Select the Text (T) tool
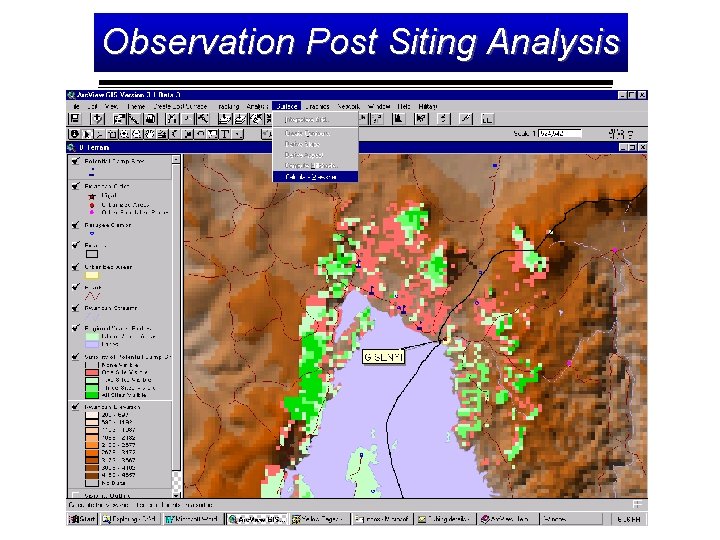Screen dimensions: 720x540 [x=225, y=134]
